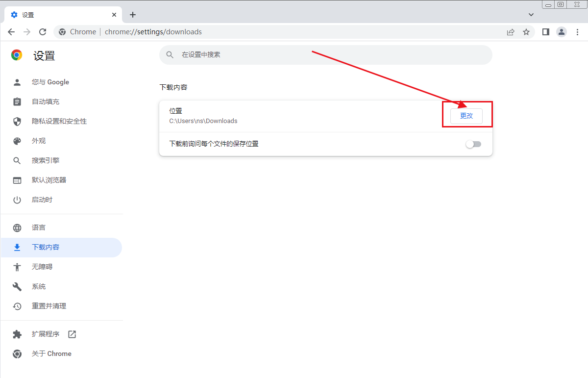The image size is (588, 378).
Task: Click the browser forward arrow
Action: tap(27, 32)
